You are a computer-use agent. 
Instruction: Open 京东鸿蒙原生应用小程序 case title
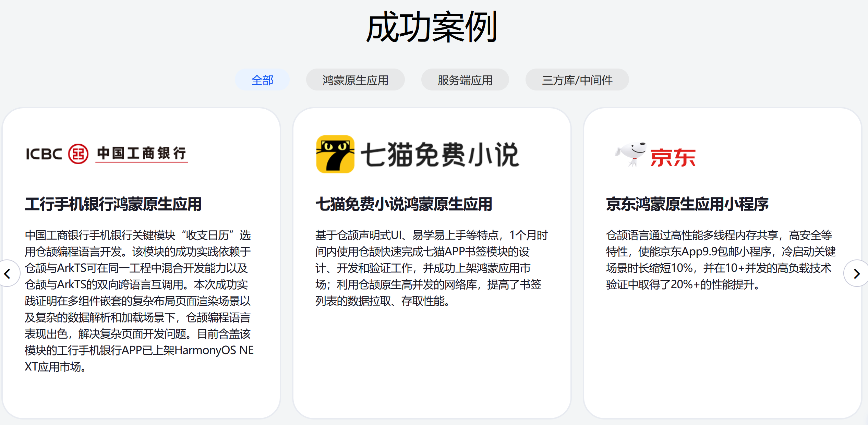(687, 204)
